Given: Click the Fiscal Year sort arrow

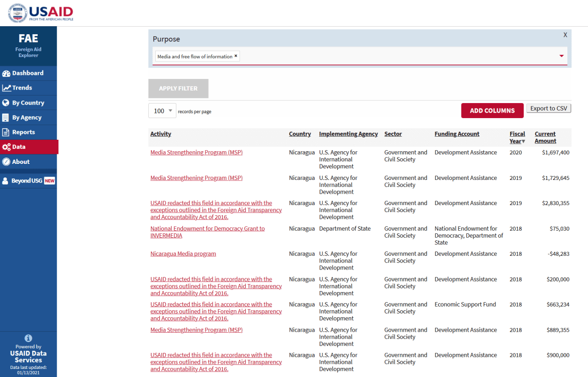Looking at the screenshot, I should click(524, 141).
